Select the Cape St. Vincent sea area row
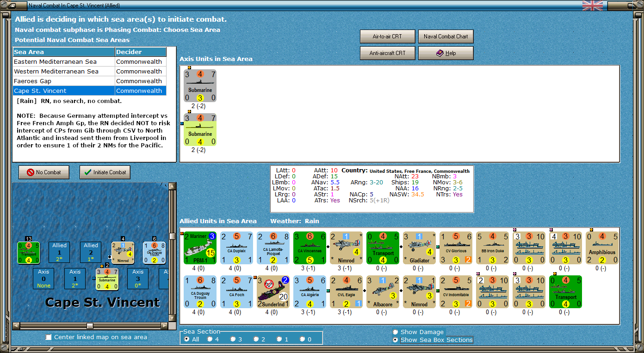 coord(90,91)
